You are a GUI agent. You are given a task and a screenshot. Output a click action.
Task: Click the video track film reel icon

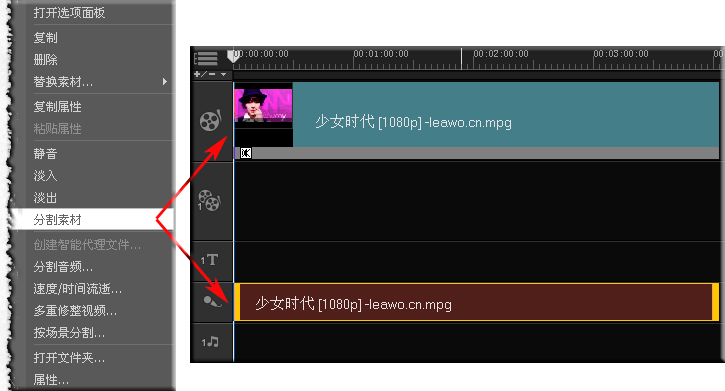tap(210, 120)
